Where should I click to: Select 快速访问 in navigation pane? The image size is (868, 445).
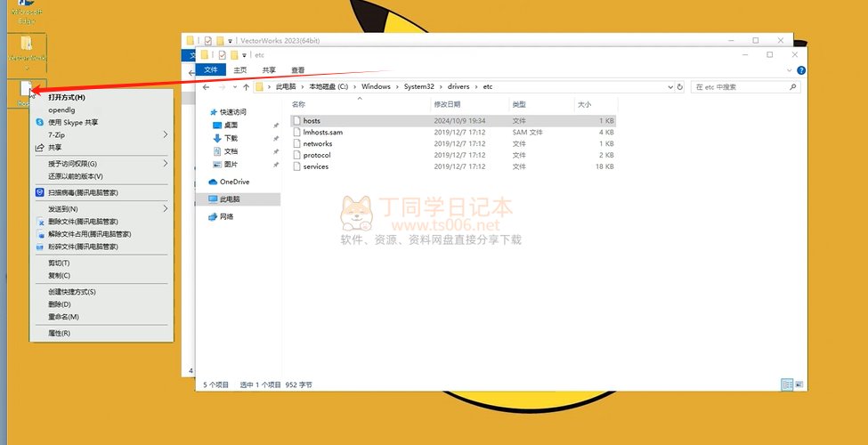[233, 112]
